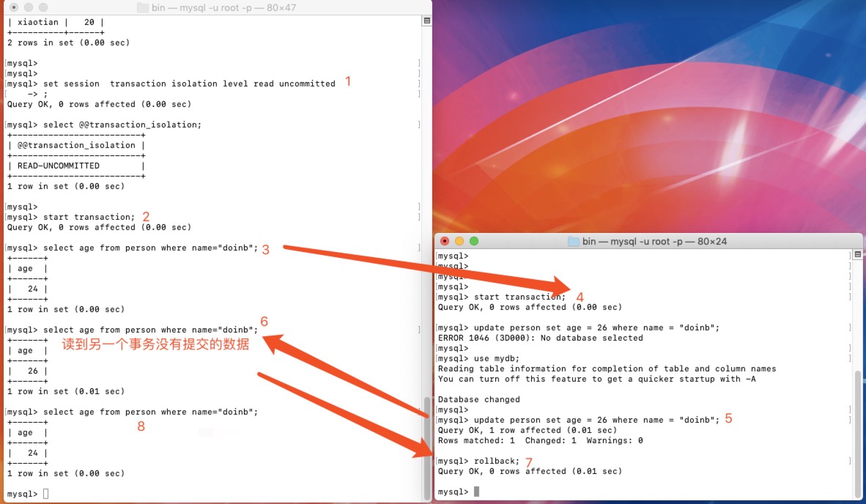This screenshot has height=504, width=866.
Task: Minimize the 80×47 mysql terminal window
Action: coord(29,7)
